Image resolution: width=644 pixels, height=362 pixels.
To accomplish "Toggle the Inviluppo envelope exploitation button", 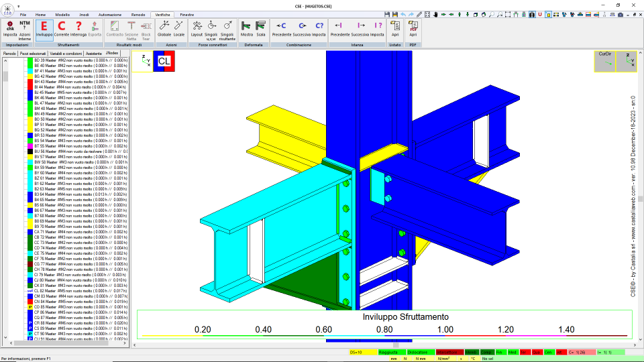I will (x=44, y=29).
